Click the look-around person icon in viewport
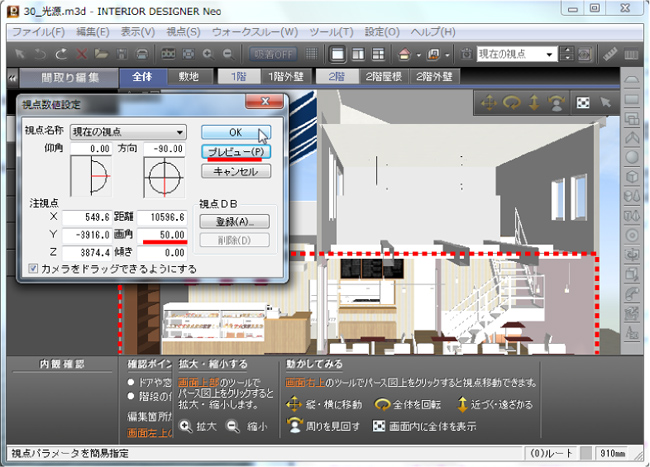650x467 pixels. tap(556, 102)
